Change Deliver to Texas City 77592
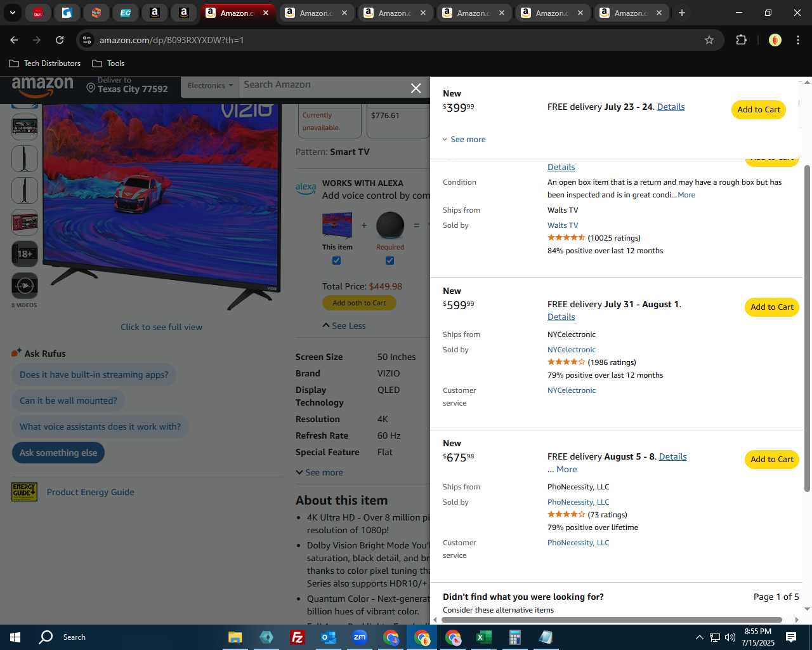Image resolution: width=812 pixels, height=650 pixels. coord(128,85)
